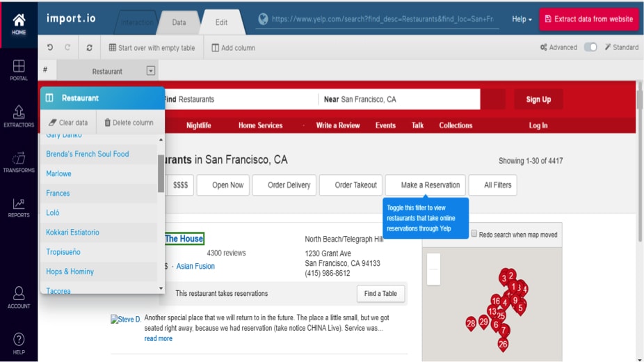Toggle the Order Delivery filter
Image resolution: width=644 pixels, height=362 pixels.
pyautogui.click(x=284, y=185)
